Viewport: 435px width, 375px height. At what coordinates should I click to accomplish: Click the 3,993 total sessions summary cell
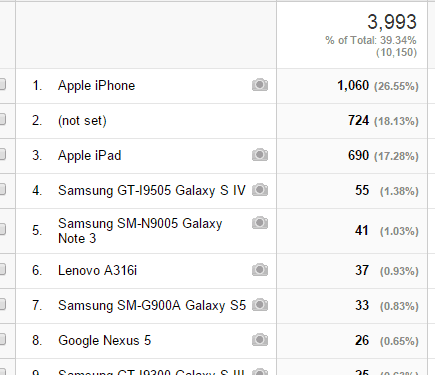352,35
